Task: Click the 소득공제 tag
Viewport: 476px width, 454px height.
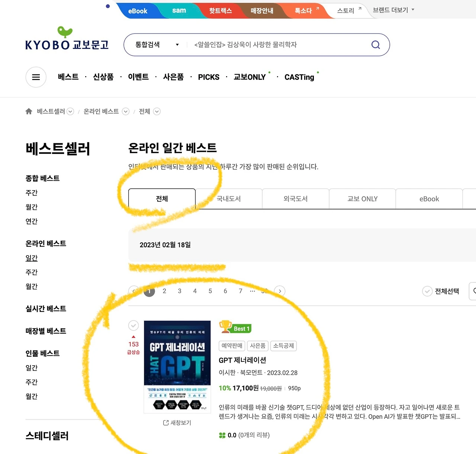Action: point(283,346)
